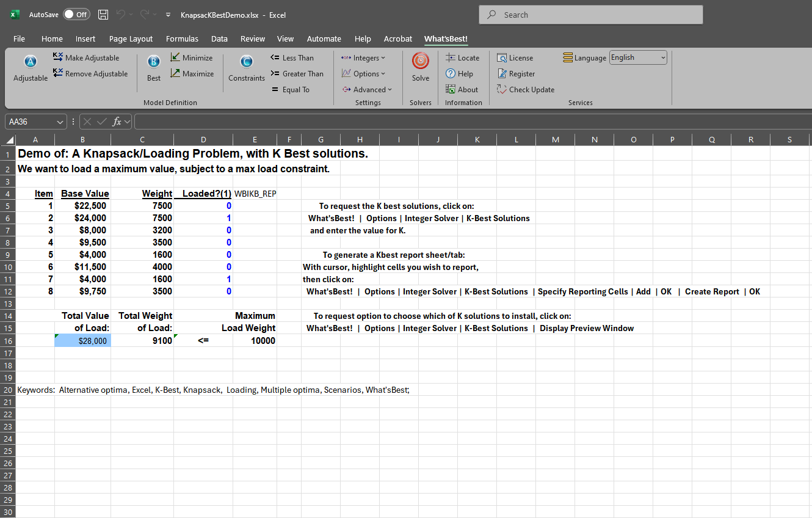Image resolution: width=812 pixels, height=518 pixels.
Task: Open Customize Quick Access Toolbar dropdown
Action: click(168, 15)
